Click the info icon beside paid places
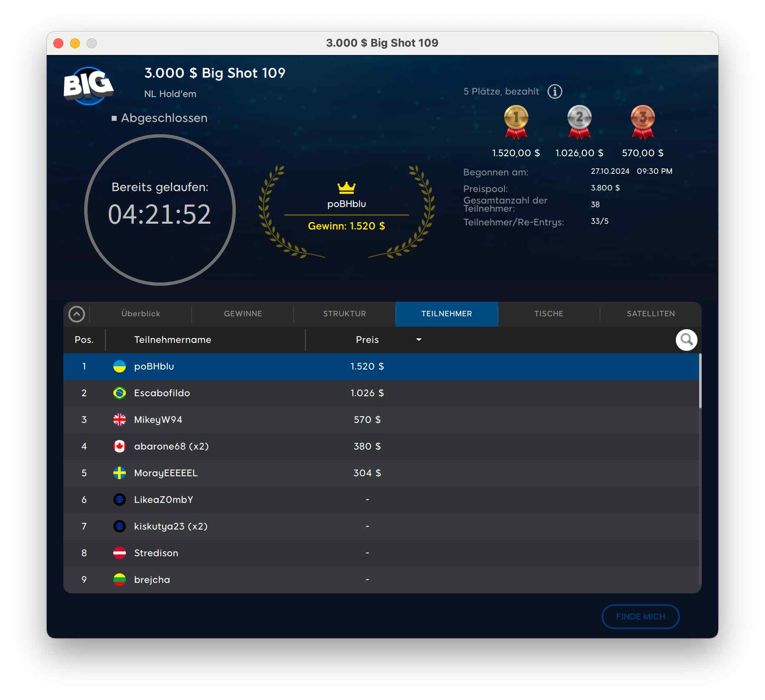Viewport: 765px width, 700px height. coord(555,91)
